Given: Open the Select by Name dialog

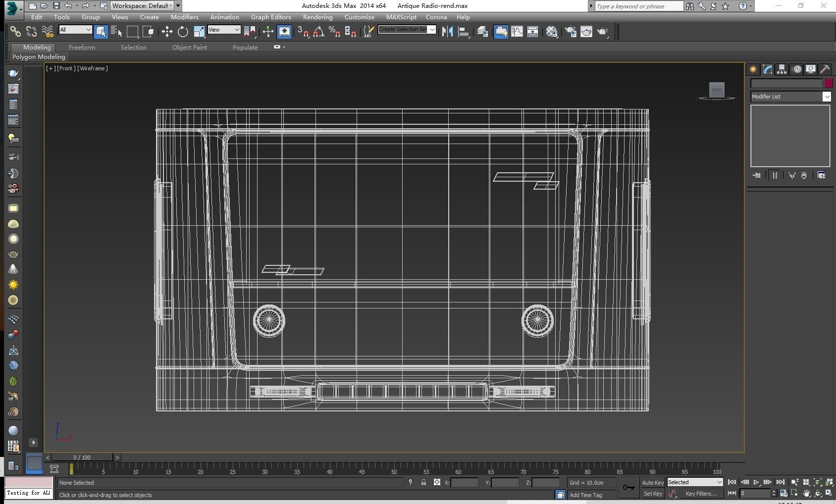Looking at the screenshot, I should 116,32.
